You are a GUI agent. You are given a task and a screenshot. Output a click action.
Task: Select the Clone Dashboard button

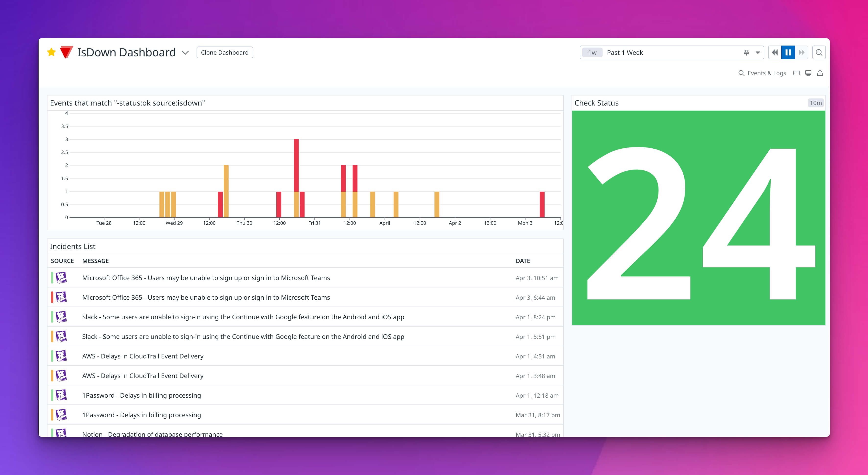(225, 52)
